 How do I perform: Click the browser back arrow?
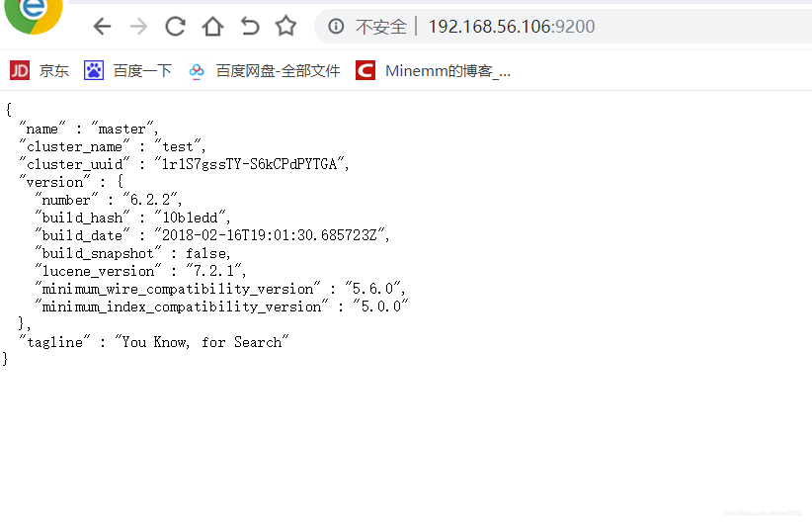[102, 26]
